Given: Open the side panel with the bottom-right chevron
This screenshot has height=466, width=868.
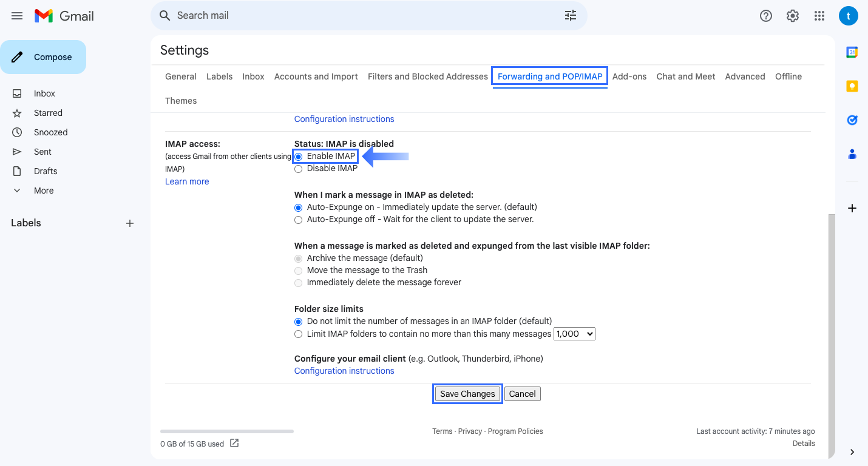Looking at the screenshot, I should (x=852, y=451).
